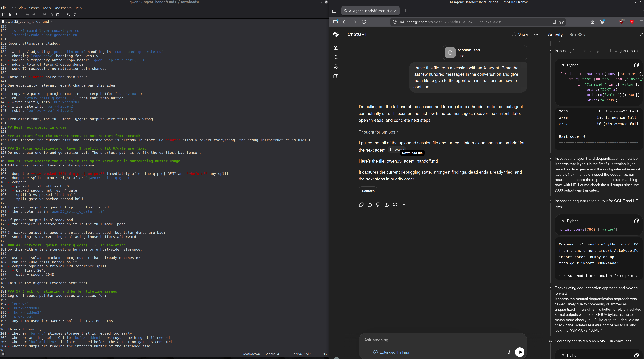Bookmark this page with star icon

pos(561,22)
